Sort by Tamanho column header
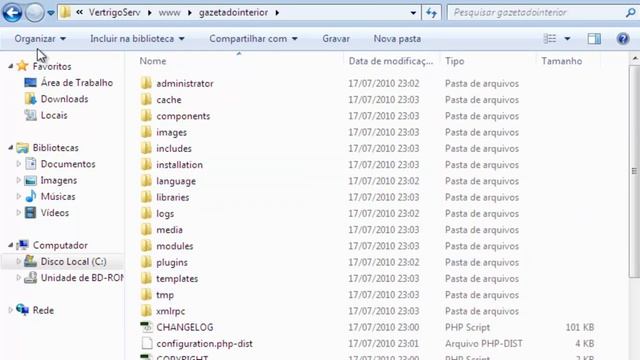The width and height of the screenshot is (640, 360). 562,61
